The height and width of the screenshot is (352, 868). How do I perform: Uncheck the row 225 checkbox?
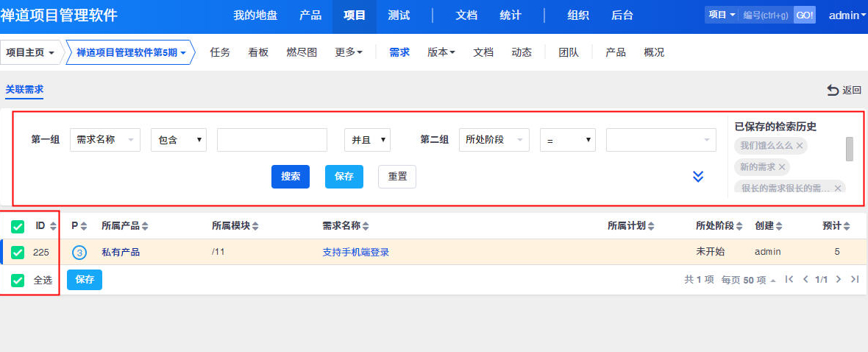18,252
